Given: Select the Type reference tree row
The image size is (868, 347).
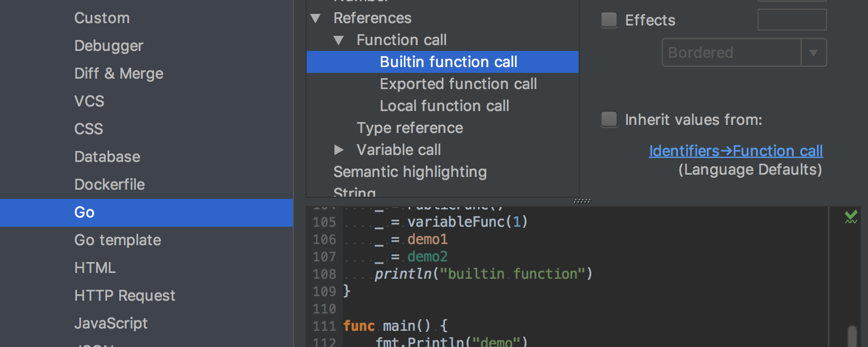Looking at the screenshot, I should click(x=443, y=128).
